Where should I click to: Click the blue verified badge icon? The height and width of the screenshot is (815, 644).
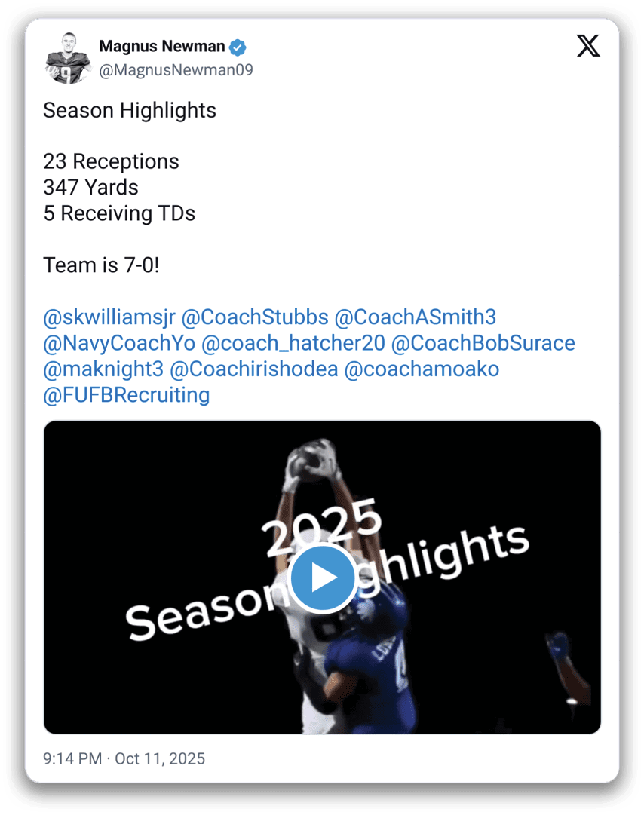[238, 47]
